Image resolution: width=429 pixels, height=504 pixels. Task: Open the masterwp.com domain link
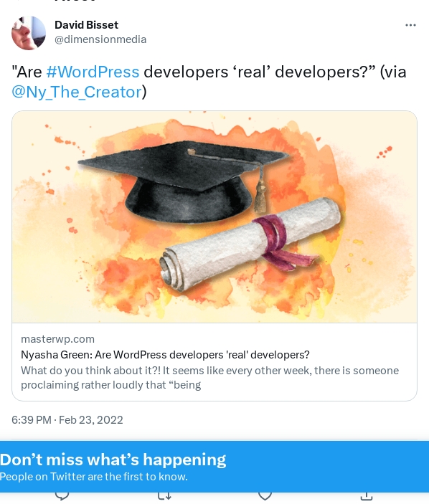click(x=57, y=339)
